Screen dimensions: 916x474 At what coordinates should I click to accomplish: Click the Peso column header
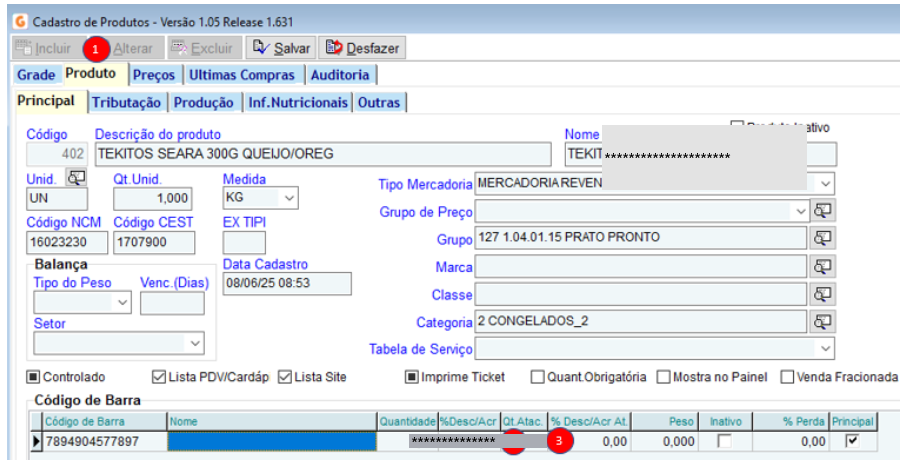pyautogui.click(x=664, y=421)
